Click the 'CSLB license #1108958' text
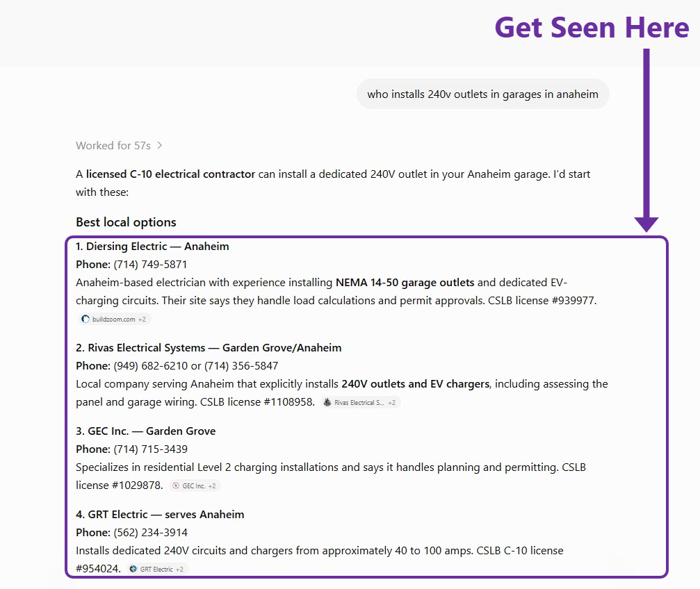Screen dimensions: 700x589 tap(257, 402)
